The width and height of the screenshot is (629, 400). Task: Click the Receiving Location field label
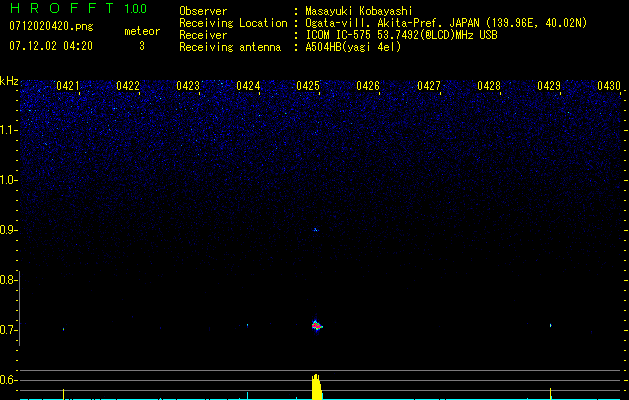point(233,23)
